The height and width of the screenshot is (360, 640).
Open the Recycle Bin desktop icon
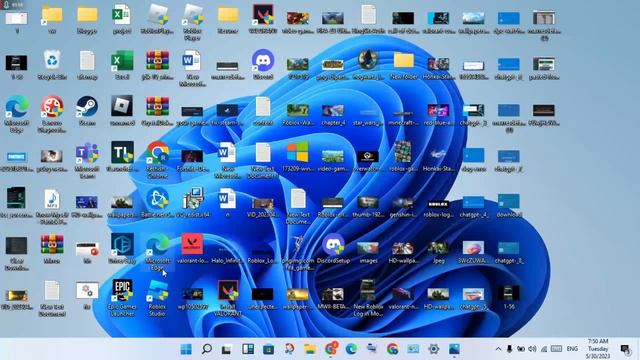click(52, 64)
